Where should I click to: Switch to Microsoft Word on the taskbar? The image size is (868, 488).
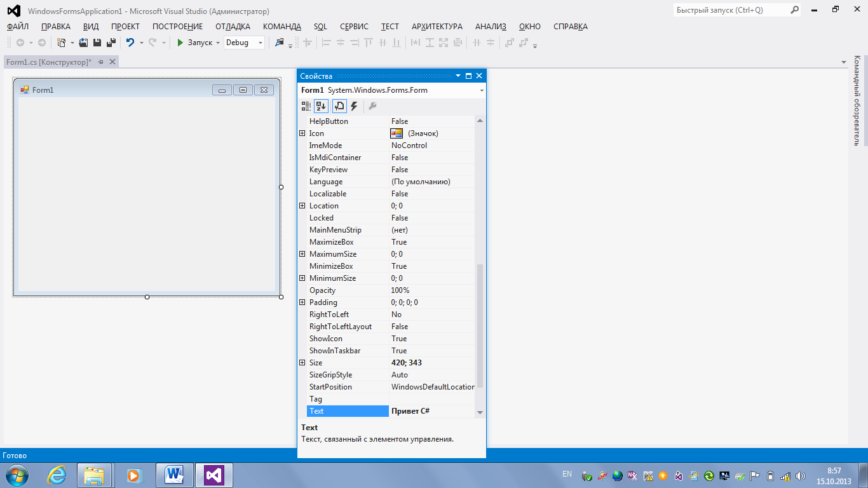(x=174, y=475)
